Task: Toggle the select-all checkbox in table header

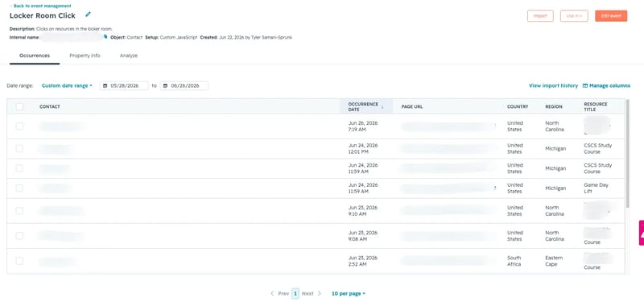Action: click(19, 107)
